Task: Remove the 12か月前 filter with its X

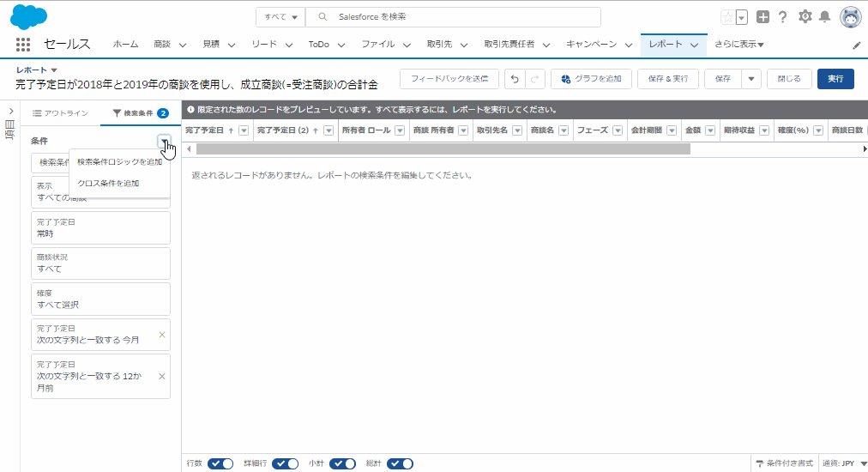Action: click(161, 377)
